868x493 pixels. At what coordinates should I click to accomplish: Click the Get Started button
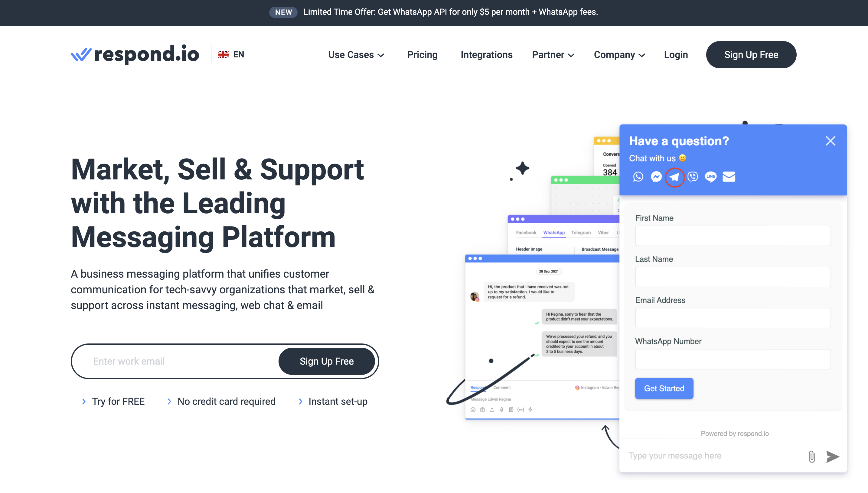point(664,388)
